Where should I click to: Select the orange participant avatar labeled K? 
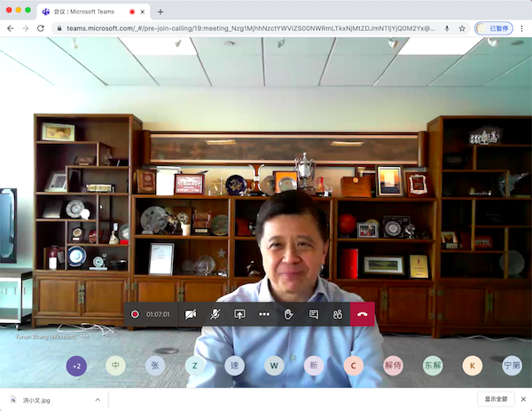point(473,366)
